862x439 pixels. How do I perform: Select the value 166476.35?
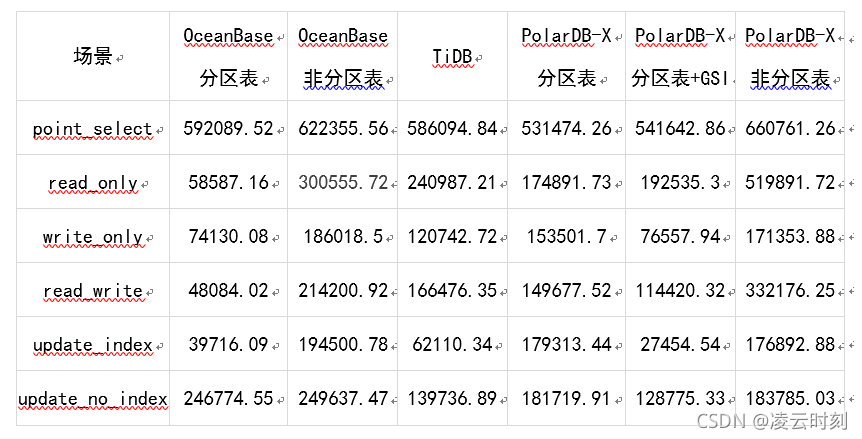[452, 290]
